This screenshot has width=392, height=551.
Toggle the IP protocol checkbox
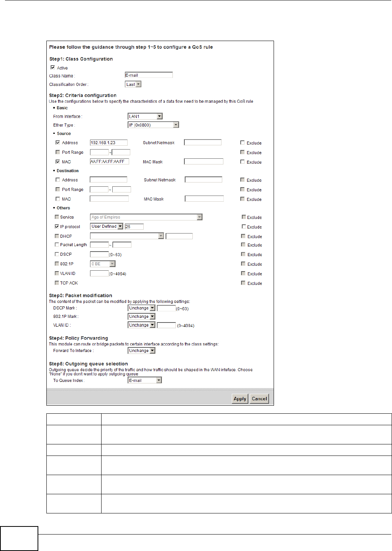click(57, 227)
